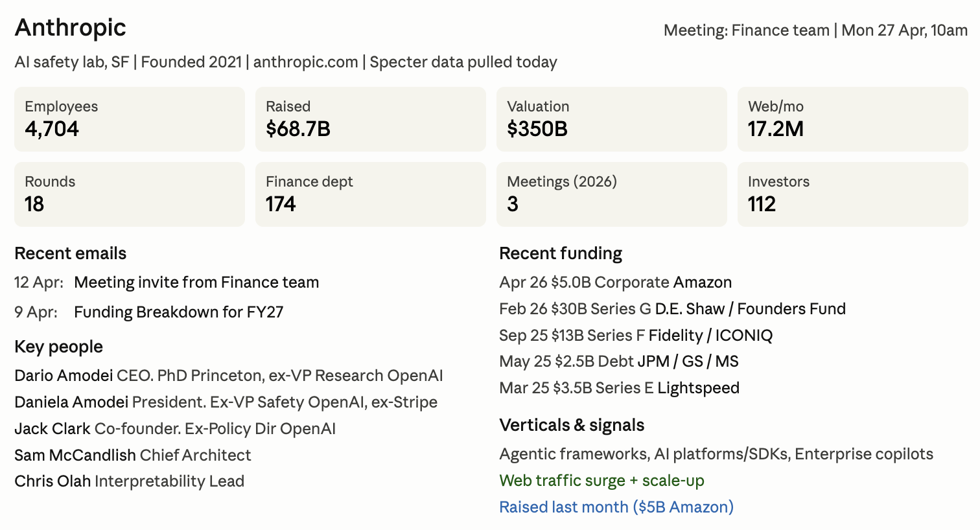Image resolution: width=980 pixels, height=530 pixels.
Task: Open the blue Raised last month link
Action: [x=616, y=507]
